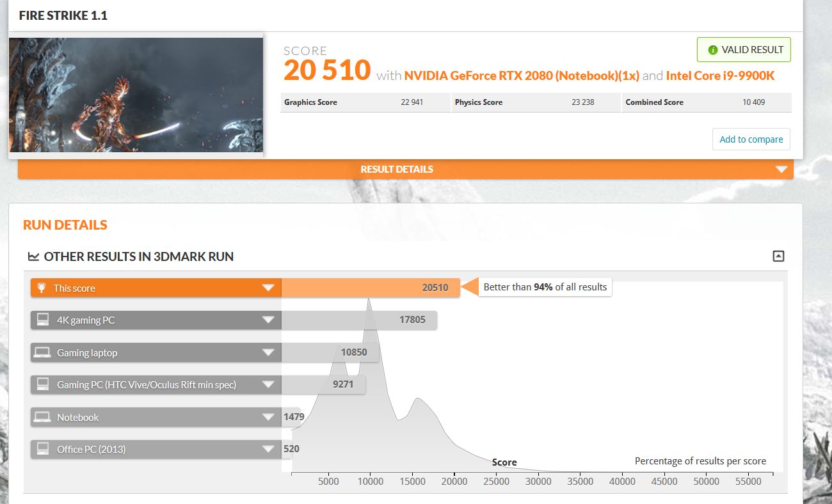The image size is (832, 504).
Task: Open the Gaming laptop dropdown arrow
Action: point(268,353)
